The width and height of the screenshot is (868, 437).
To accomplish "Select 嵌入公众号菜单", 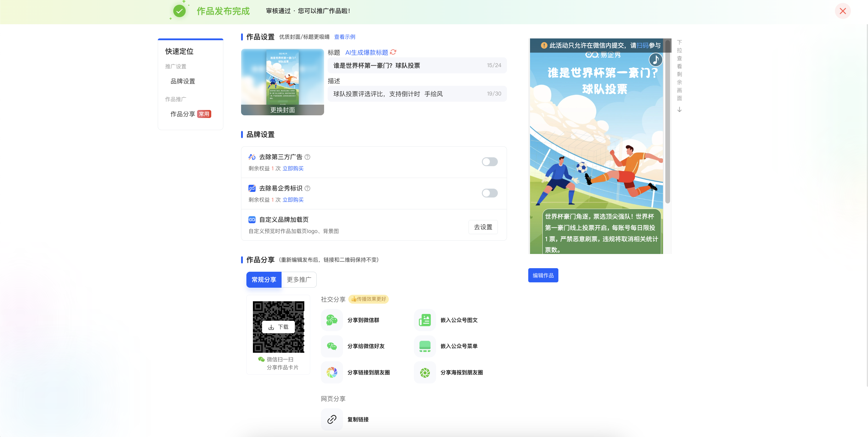I will point(459,346).
